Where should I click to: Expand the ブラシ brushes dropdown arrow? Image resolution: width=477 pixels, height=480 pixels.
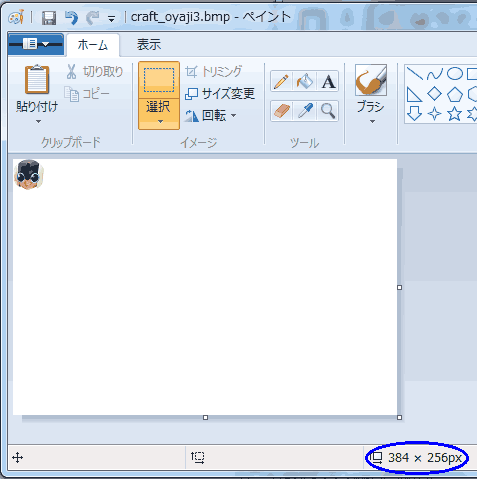tap(372, 122)
